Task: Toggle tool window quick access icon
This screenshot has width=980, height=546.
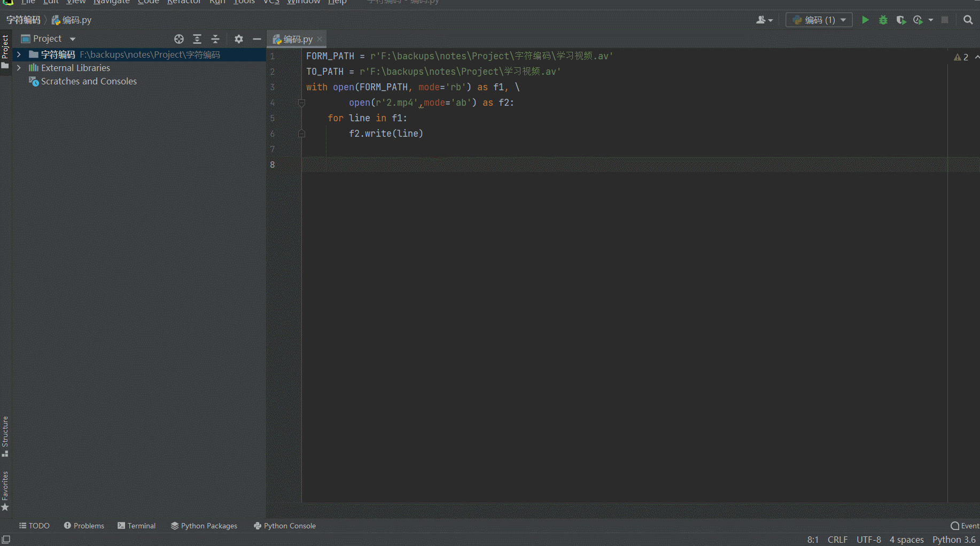Action: tap(6, 540)
